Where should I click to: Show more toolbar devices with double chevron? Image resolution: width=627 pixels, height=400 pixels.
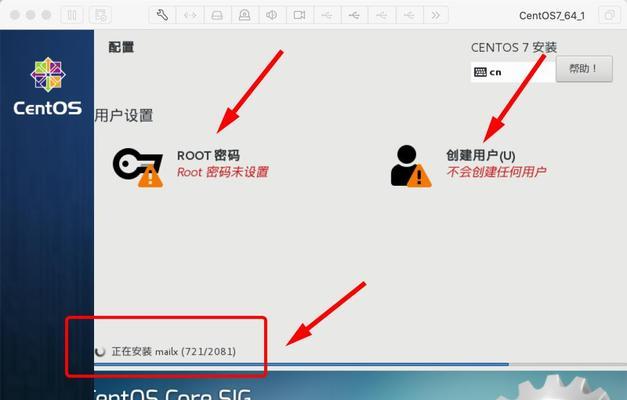(435, 15)
